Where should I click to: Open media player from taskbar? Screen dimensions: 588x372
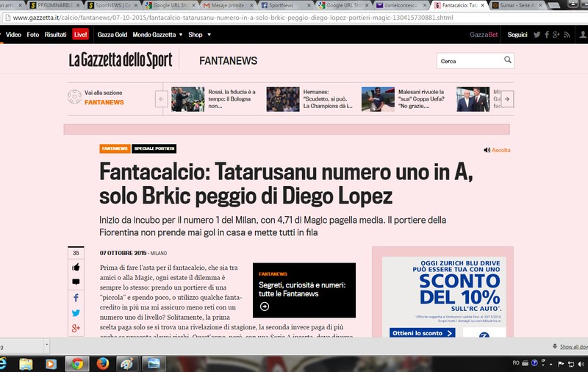click(x=51, y=364)
